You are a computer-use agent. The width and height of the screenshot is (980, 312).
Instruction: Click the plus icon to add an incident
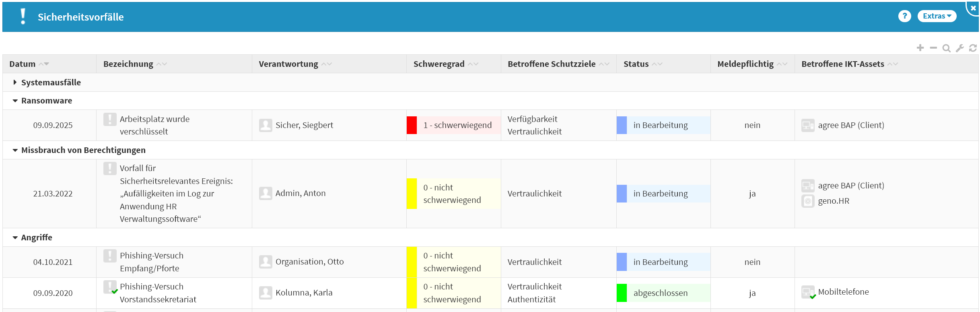click(920, 48)
